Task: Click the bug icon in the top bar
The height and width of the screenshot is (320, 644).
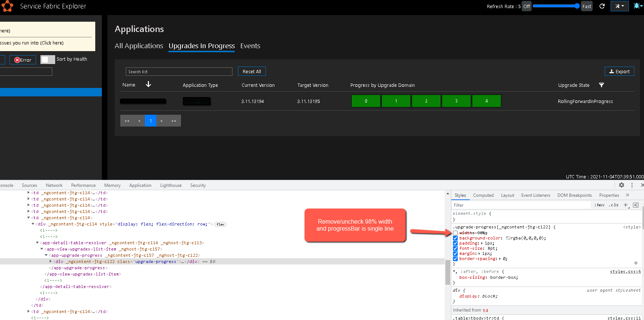Action: click(637, 6)
